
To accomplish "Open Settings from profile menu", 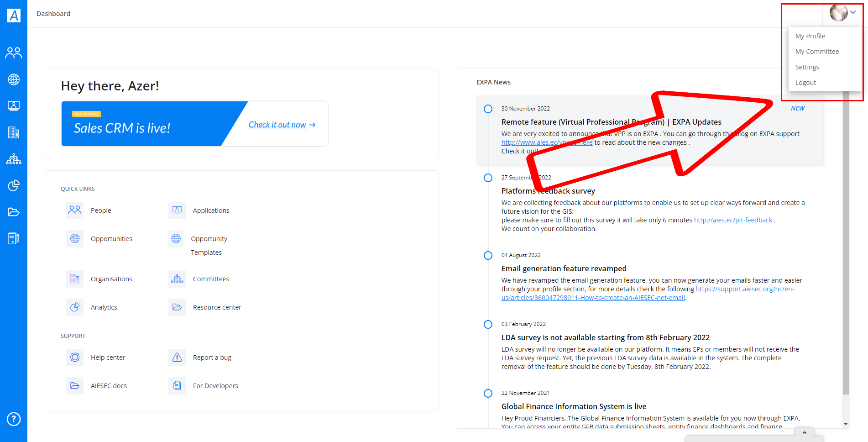I will click(x=807, y=67).
